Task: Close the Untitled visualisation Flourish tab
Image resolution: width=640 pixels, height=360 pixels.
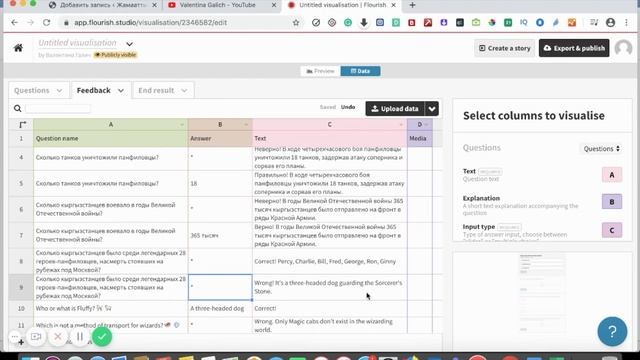Action: 393,5
